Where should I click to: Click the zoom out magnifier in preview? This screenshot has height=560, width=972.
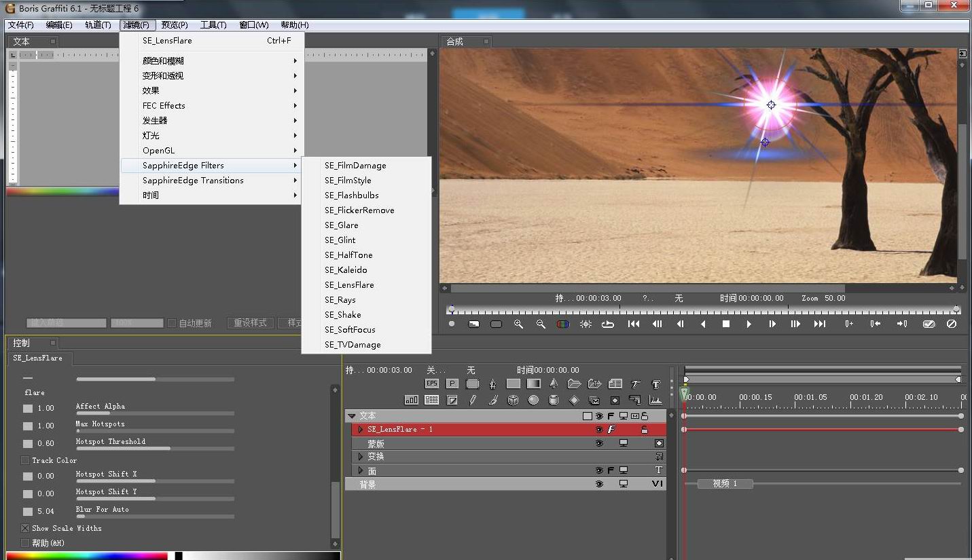point(541,324)
